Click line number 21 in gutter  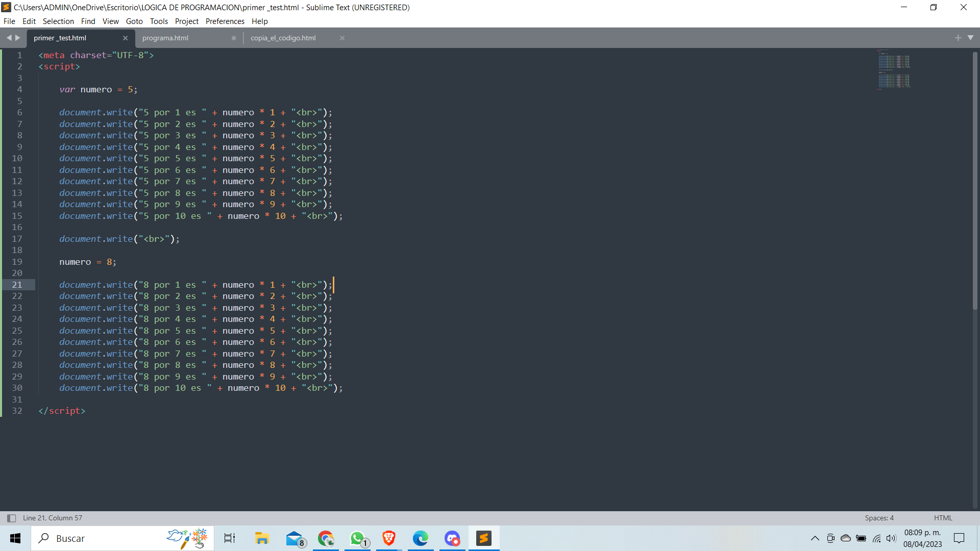tap(17, 285)
